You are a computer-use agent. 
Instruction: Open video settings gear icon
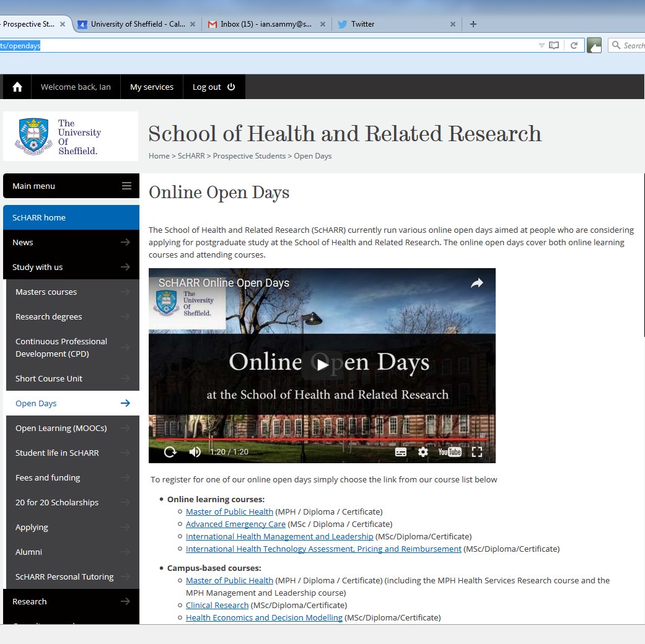point(423,452)
